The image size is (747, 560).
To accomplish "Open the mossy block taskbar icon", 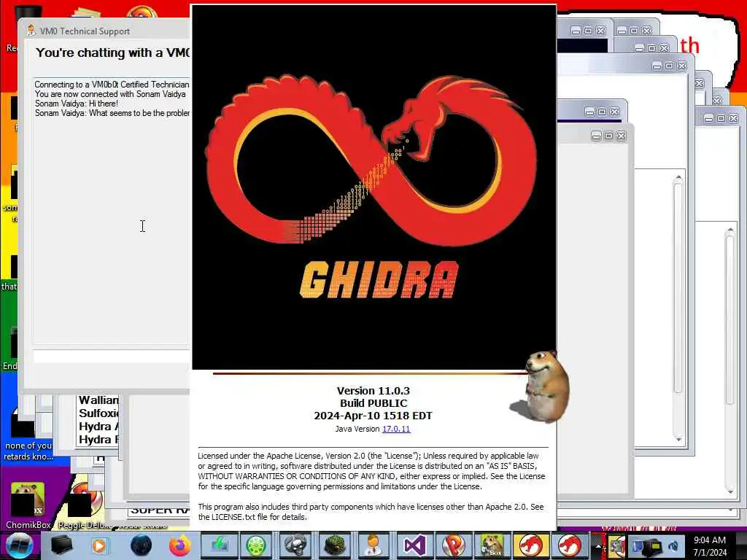I will tap(334, 545).
